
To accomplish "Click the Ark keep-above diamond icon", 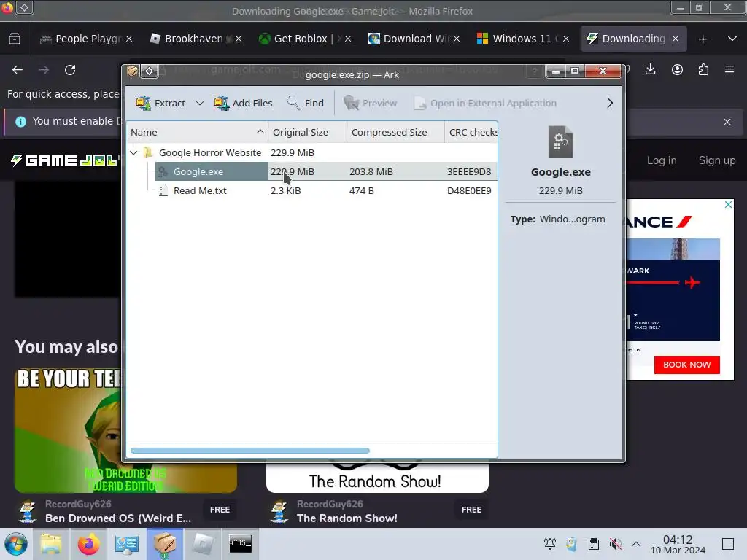I will point(150,71).
